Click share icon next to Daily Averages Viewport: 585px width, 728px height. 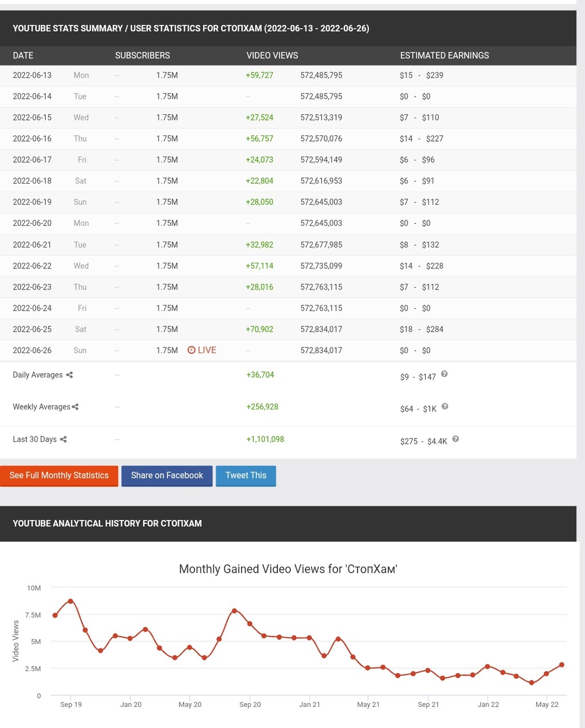[x=69, y=375]
